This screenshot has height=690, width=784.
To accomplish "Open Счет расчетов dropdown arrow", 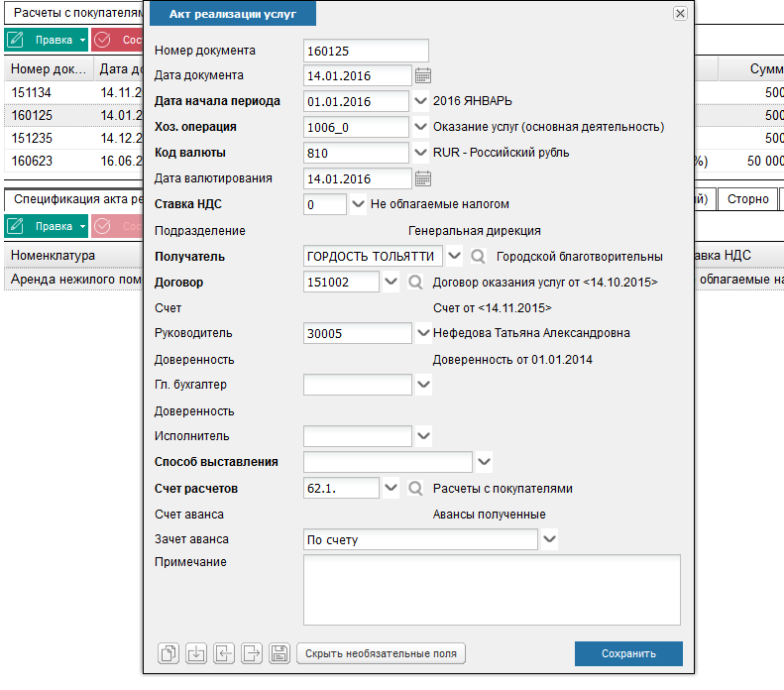I will (x=391, y=488).
